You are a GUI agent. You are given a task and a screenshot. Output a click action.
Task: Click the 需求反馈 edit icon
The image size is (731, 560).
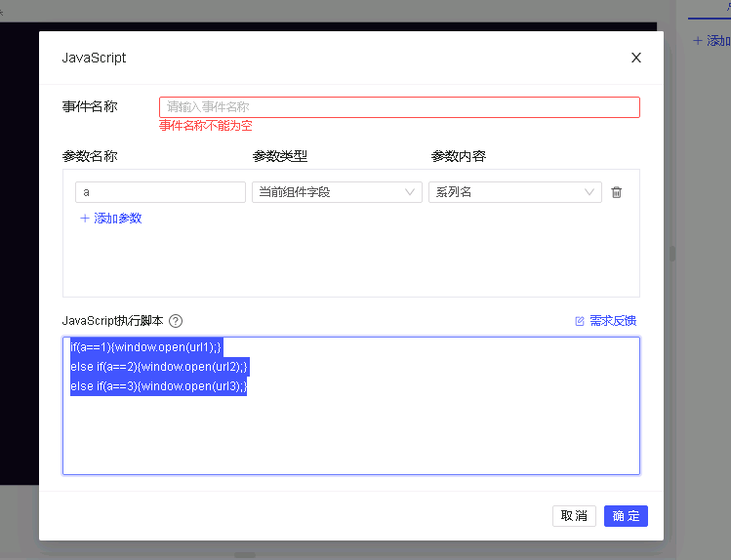coord(580,321)
